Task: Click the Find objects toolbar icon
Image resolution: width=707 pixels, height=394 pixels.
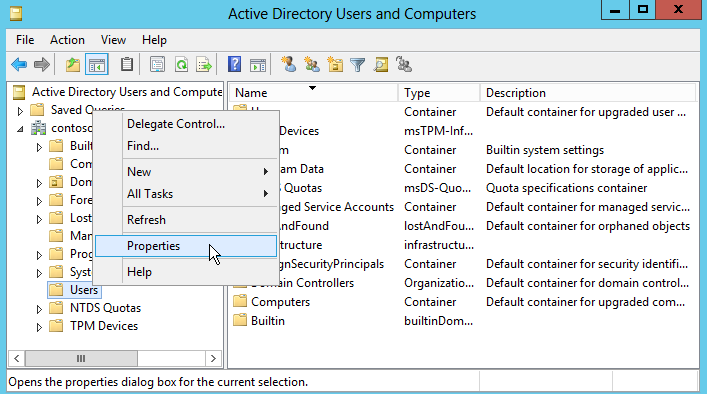Action: click(381, 65)
